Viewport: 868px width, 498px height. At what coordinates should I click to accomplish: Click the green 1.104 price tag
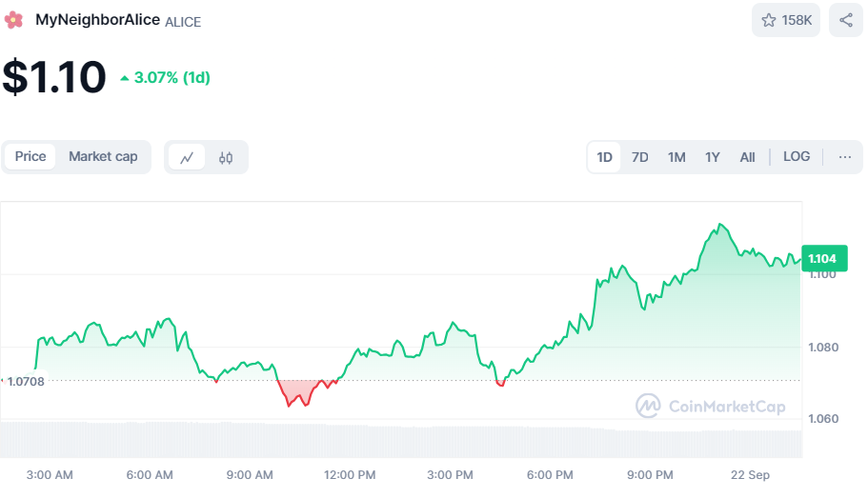[824, 258]
